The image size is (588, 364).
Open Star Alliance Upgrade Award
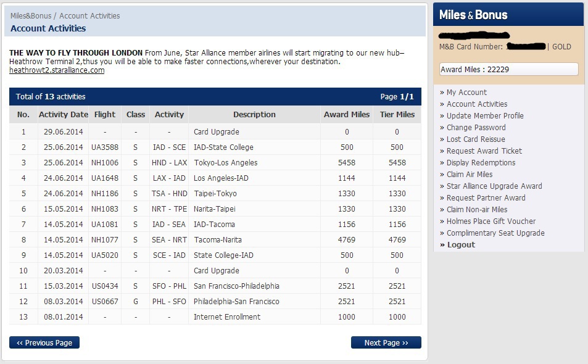click(x=494, y=186)
